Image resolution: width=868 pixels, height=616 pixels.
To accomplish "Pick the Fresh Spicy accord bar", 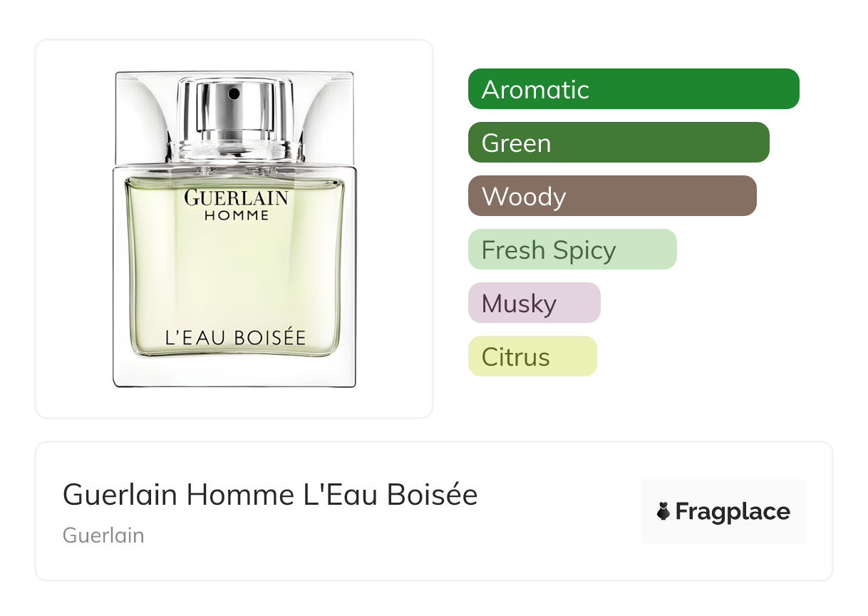I will point(572,250).
